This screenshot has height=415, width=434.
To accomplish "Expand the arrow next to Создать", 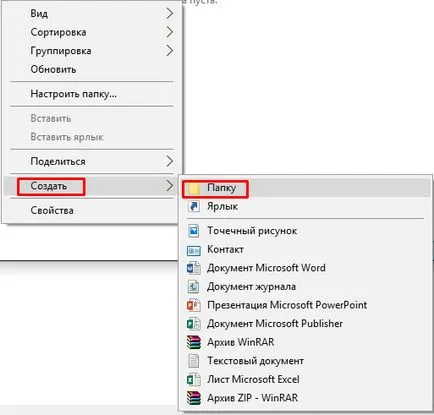I will pos(170,186).
